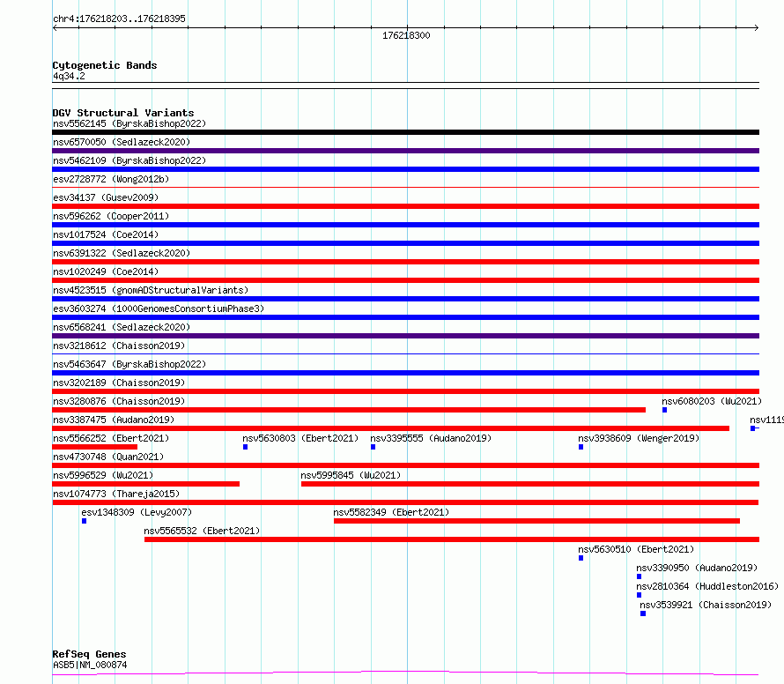
Task: Open nsv596262 (Cooper2011) variant
Action: coord(111,216)
